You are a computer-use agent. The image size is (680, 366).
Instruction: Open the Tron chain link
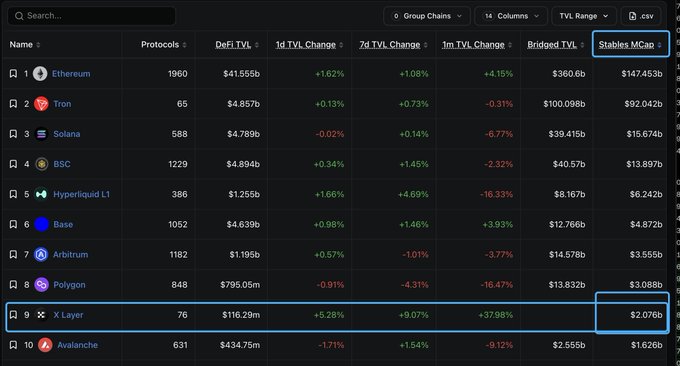(x=62, y=104)
